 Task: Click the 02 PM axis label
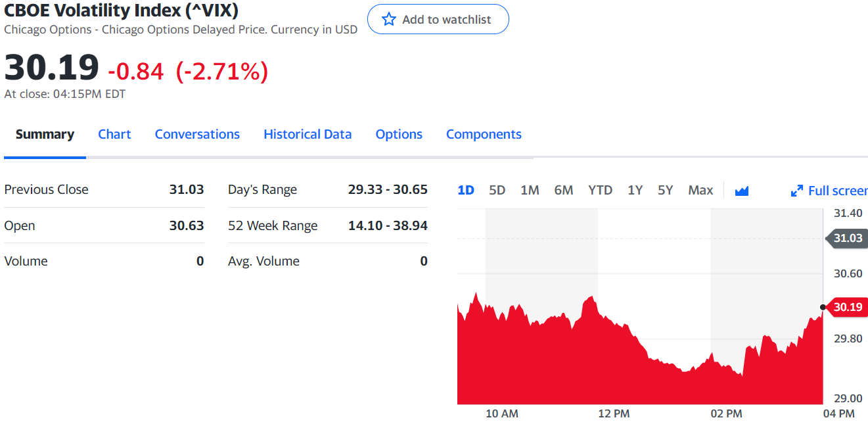pos(726,413)
